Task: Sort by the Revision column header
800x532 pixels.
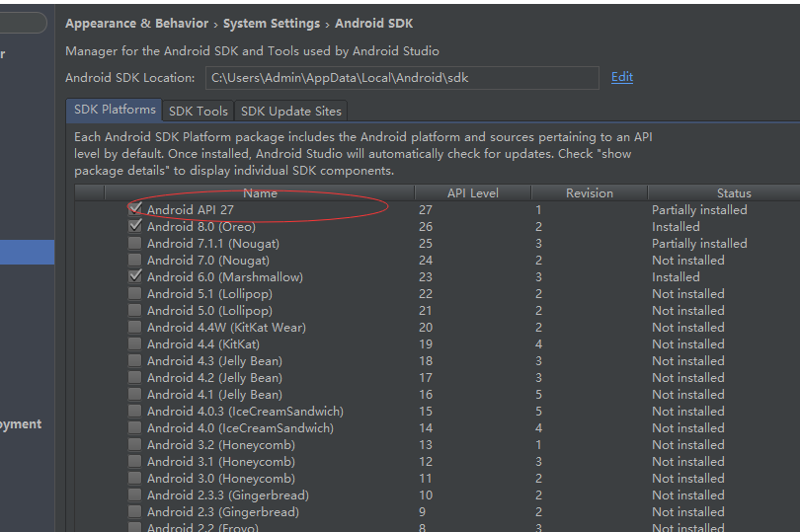Action: 590,193
